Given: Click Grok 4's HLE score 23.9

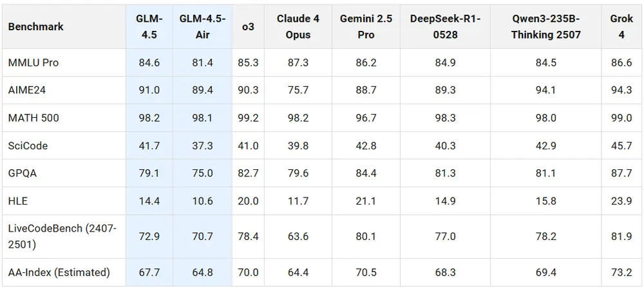Looking at the screenshot, I should coord(621,201).
